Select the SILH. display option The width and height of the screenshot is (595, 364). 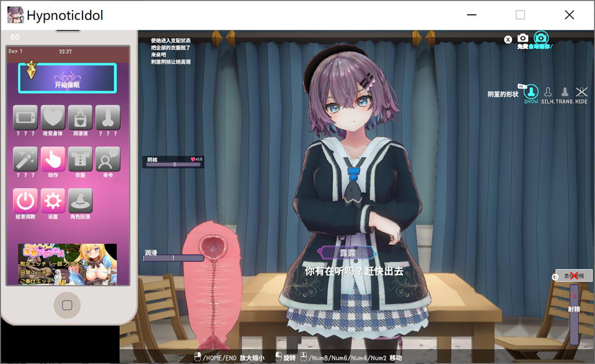point(547,95)
